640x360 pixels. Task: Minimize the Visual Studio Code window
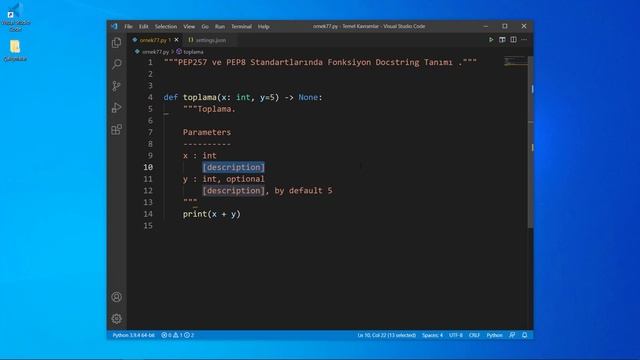(486, 26)
